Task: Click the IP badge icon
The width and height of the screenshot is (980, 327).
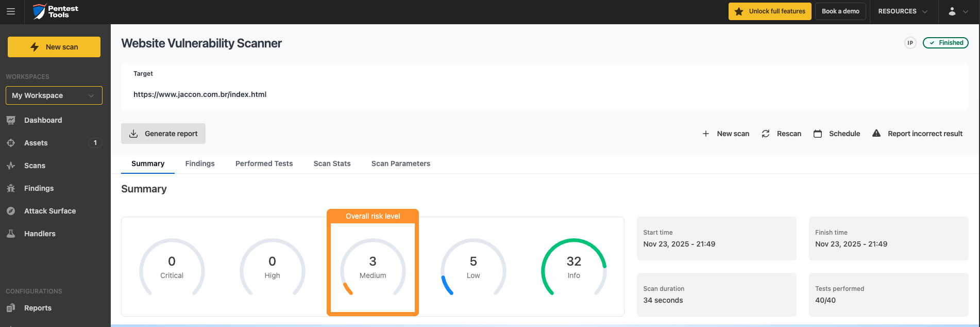Action: point(910,43)
